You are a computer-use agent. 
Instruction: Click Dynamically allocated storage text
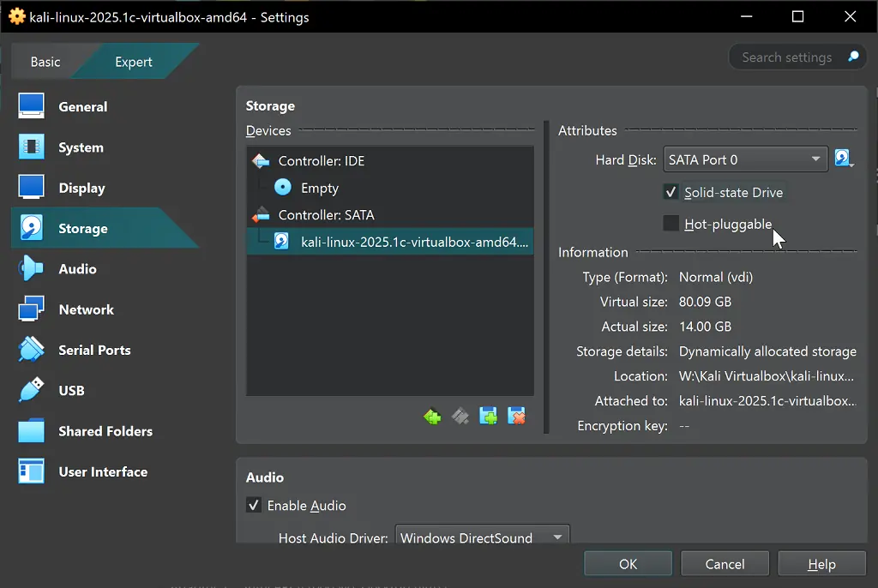click(767, 351)
